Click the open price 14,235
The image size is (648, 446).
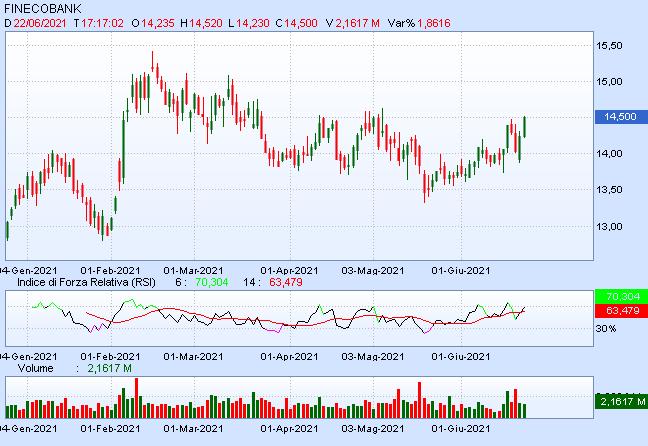pyautogui.click(x=158, y=23)
